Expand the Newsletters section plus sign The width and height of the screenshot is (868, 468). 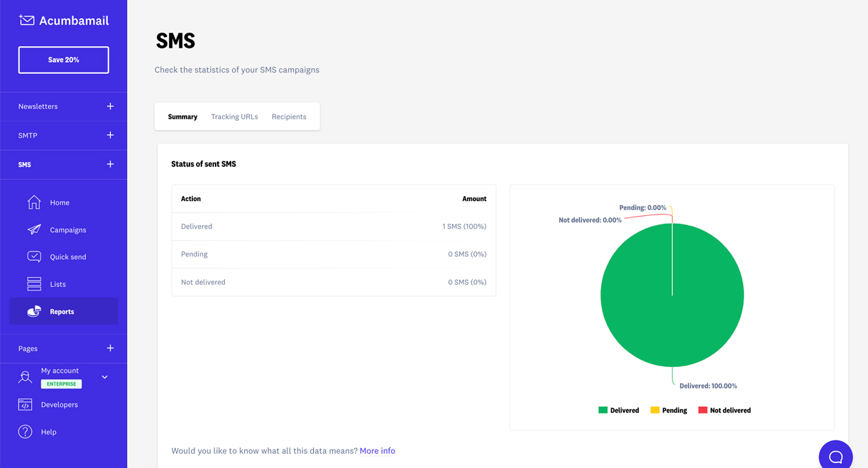[x=110, y=107]
